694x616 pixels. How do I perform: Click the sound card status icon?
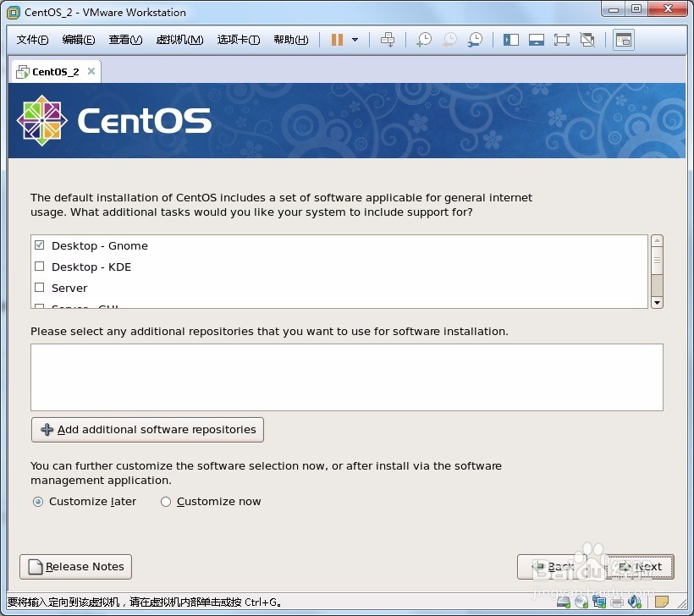point(634,602)
